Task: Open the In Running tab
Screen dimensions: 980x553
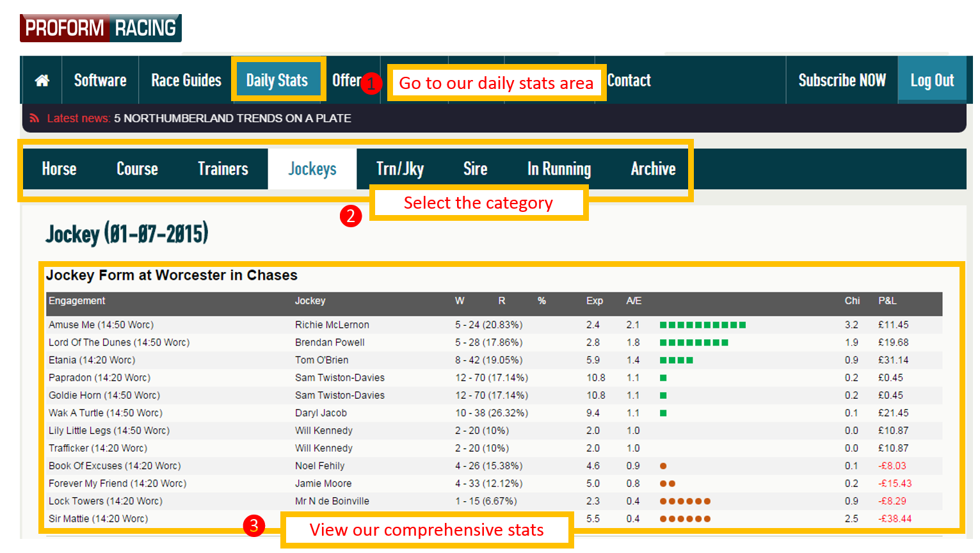Action: (x=559, y=169)
